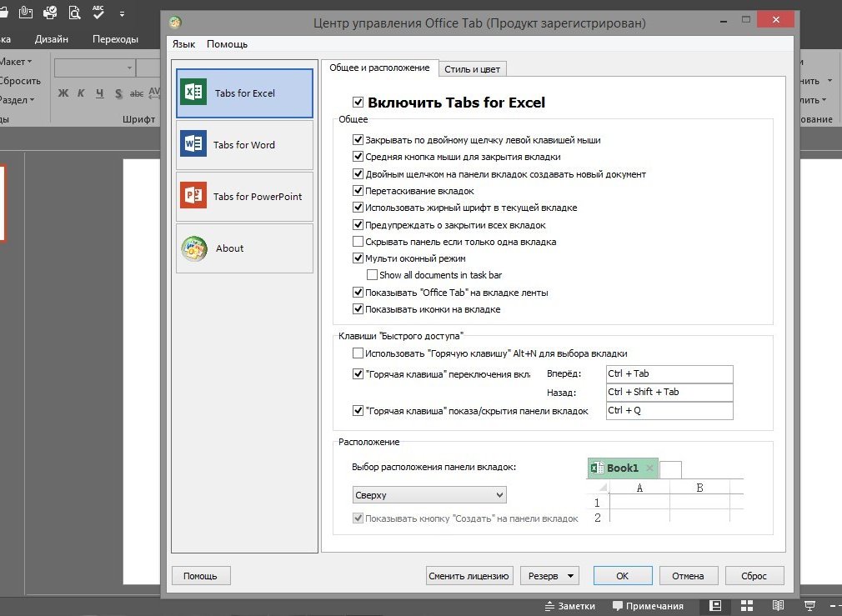Click the Вперёд hotkey field Ctrl + Tab
842x616 pixels.
coord(669,373)
